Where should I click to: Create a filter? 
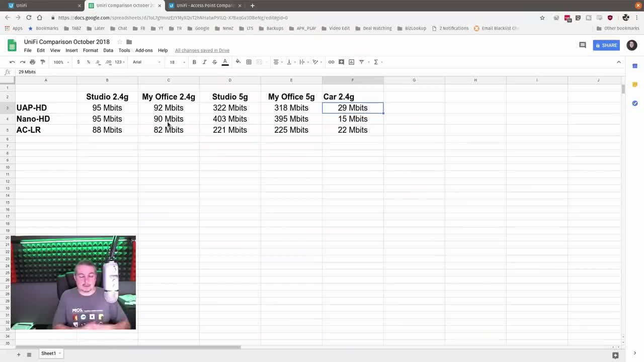[x=363, y=62]
